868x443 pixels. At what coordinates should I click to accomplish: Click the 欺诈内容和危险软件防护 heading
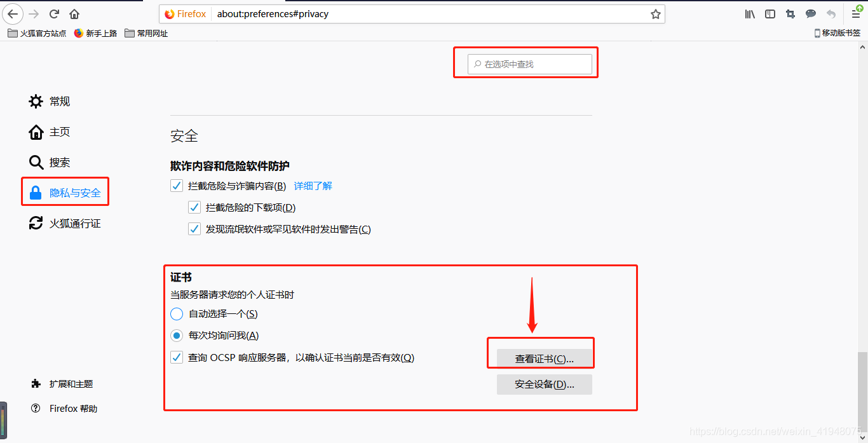(x=230, y=166)
